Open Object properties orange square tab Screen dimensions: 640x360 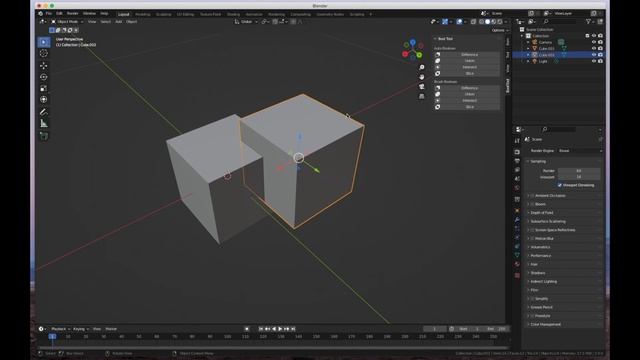(517, 211)
